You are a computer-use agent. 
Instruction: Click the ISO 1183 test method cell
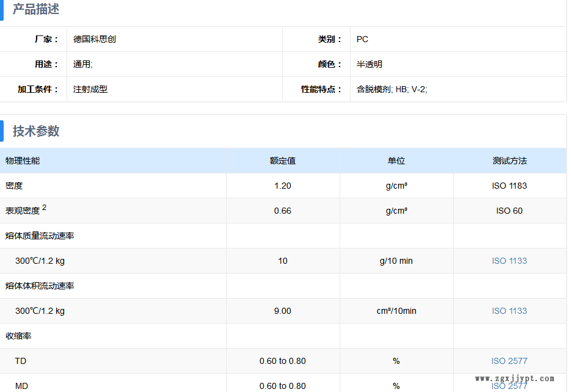pyautogui.click(x=509, y=186)
